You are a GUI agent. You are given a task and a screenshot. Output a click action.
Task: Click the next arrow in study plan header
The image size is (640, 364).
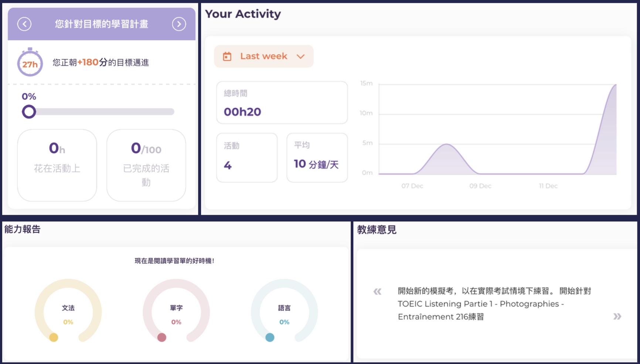[179, 24]
